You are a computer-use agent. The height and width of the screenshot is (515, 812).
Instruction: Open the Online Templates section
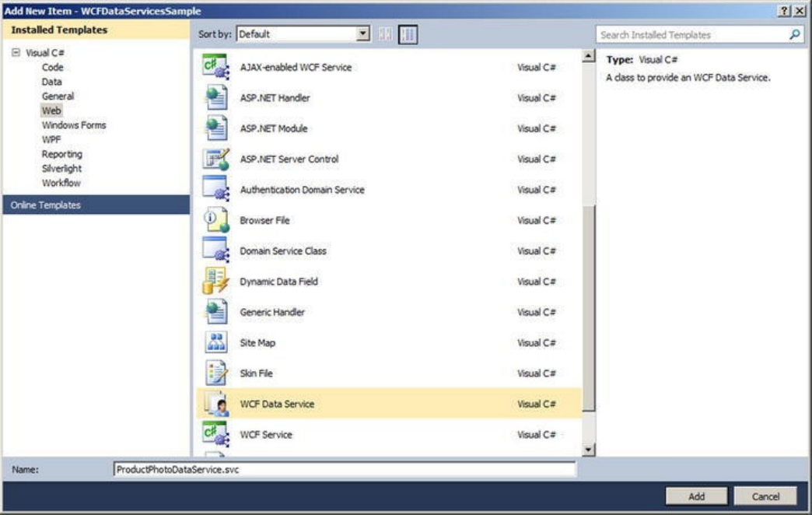[96, 205]
